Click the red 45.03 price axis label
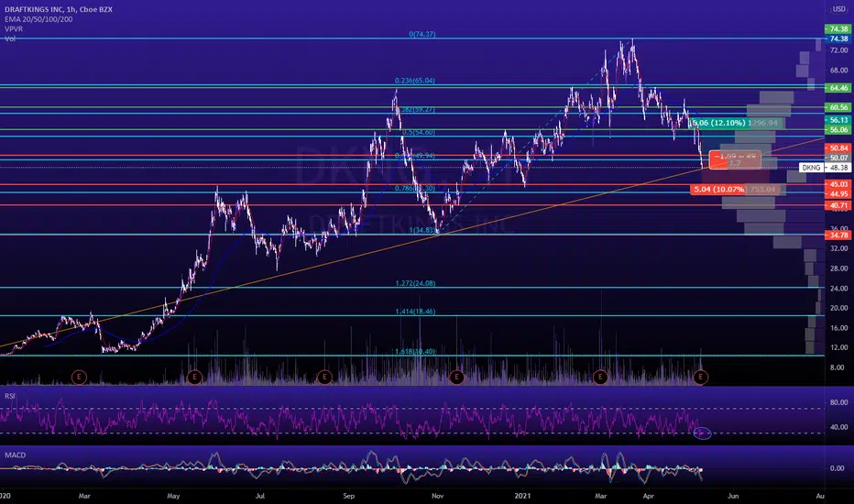 (838, 184)
